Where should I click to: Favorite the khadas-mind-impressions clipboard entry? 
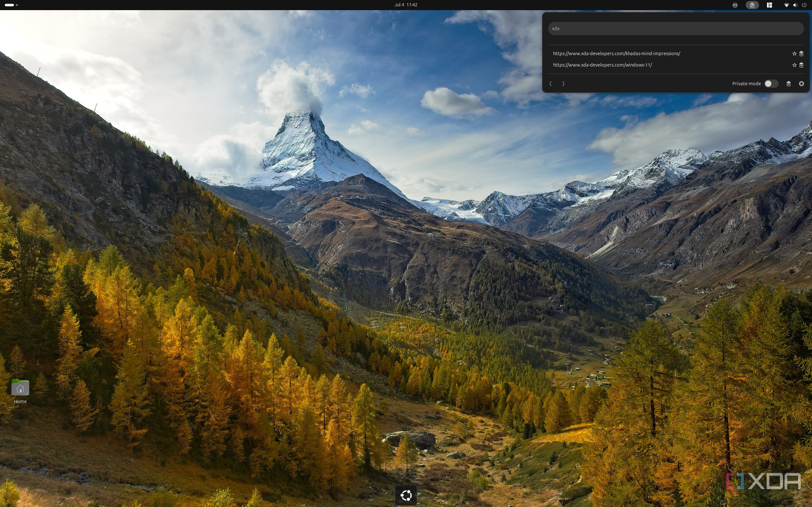click(x=794, y=54)
